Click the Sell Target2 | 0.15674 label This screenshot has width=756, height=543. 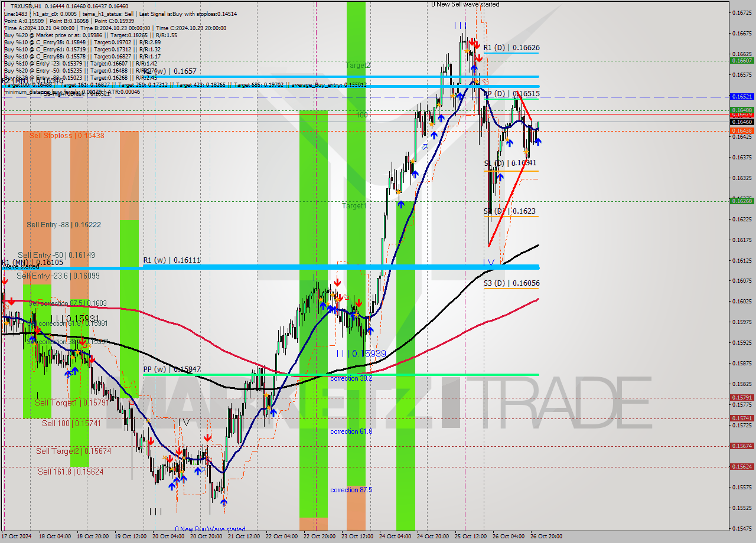[74, 451]
